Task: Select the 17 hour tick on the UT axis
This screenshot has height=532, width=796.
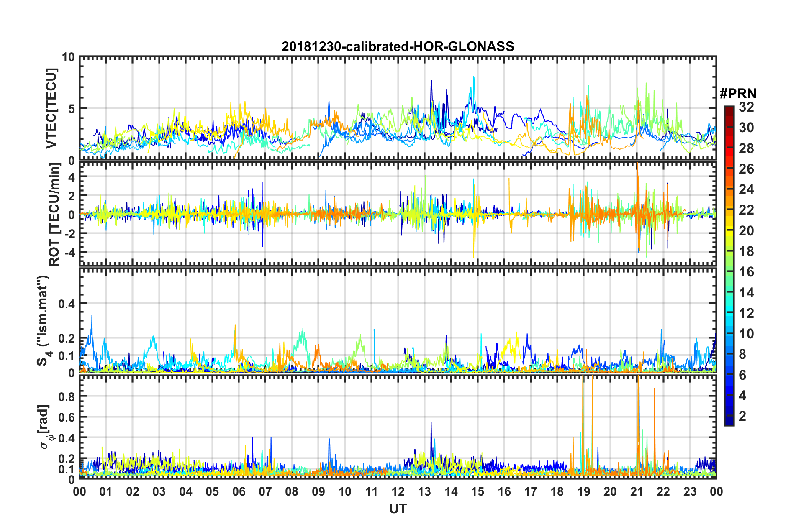Action: [531, 491]
